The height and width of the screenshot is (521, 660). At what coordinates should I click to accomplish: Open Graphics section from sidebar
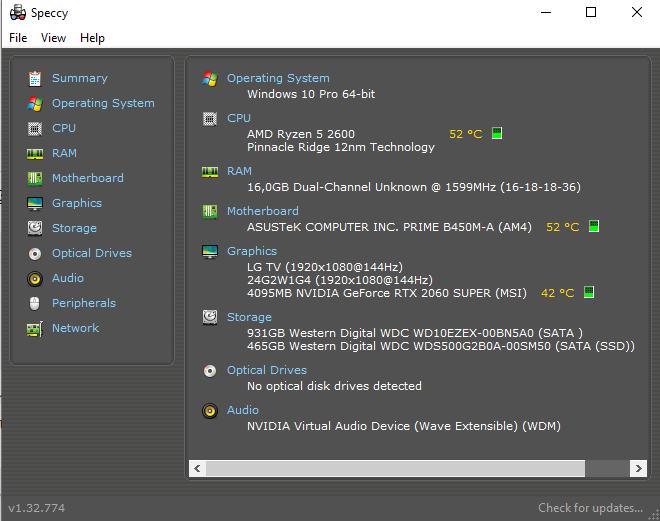tap(77, 203)
